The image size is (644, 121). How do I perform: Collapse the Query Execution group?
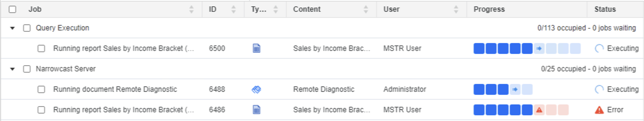coord(12,28)
